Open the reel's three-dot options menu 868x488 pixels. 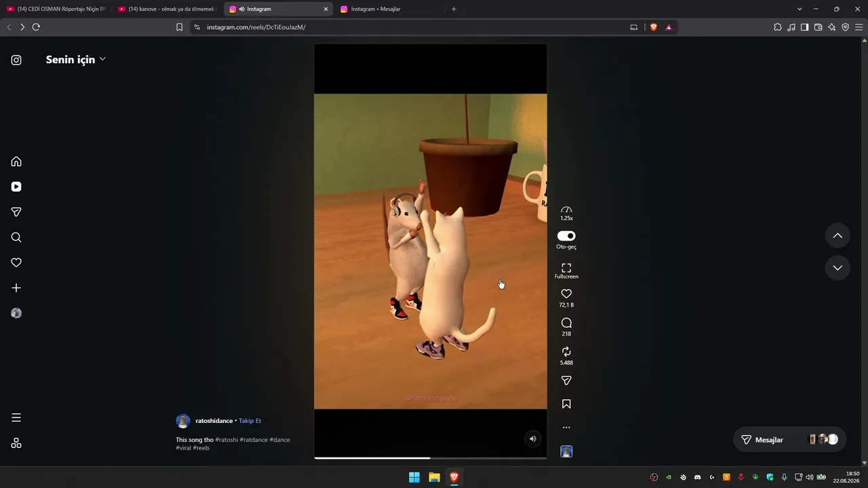[x=566, y=428]
